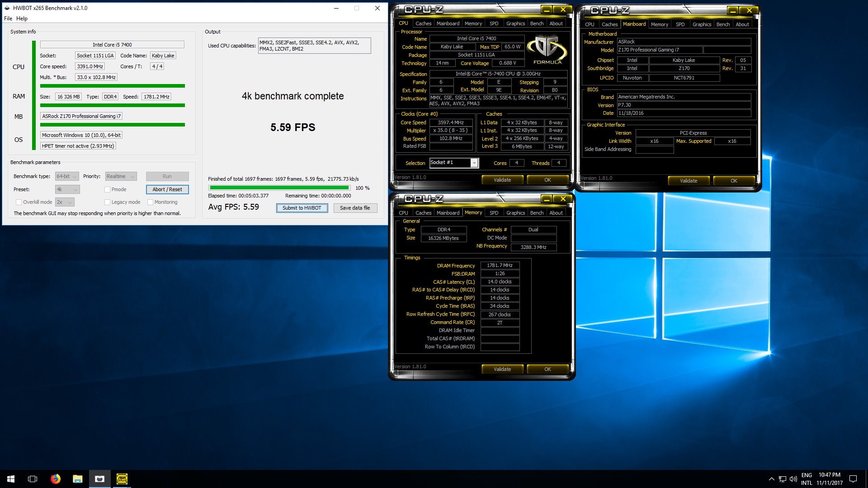Click the Submit to HWBOT button
The width and height of the screenshot is (868, 488).
pos(302,208)
